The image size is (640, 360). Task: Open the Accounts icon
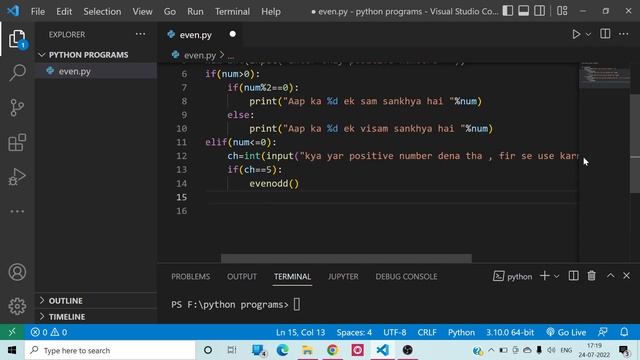click(17, 272)
